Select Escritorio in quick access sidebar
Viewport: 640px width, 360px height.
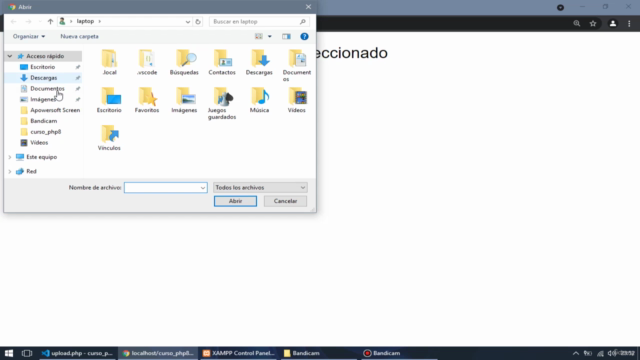42,67
